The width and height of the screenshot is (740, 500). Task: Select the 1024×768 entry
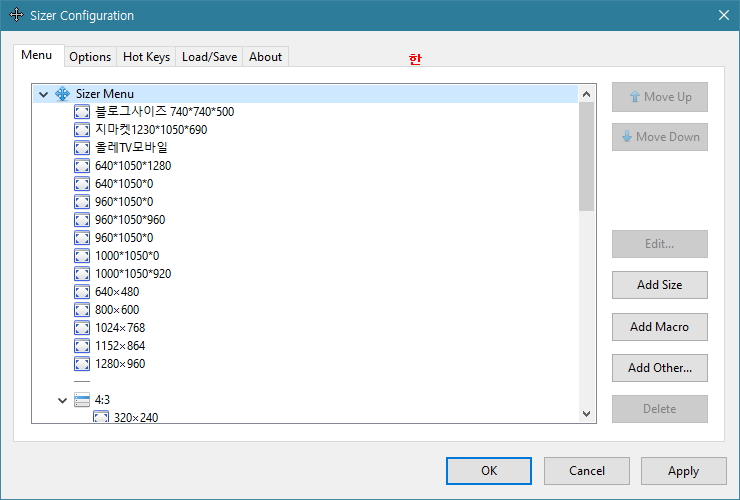click(x=120, y=328)
